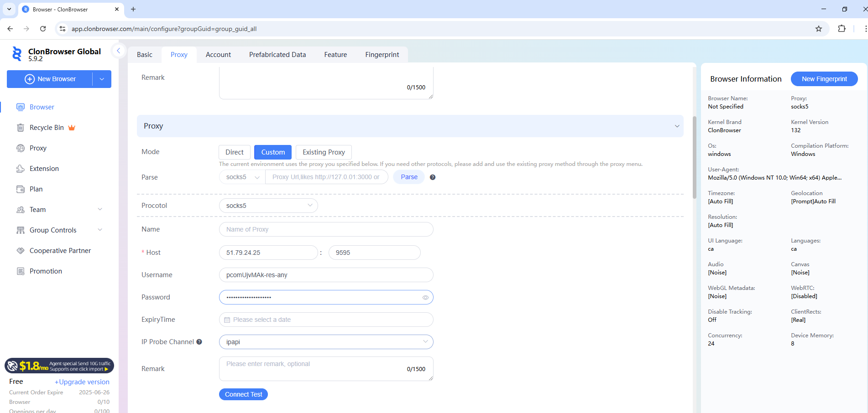Viewport: 868px width, 413px height.
Task: Collapse the Proxy section chevron
Action: pyautogui.click(x=677, y=126)
